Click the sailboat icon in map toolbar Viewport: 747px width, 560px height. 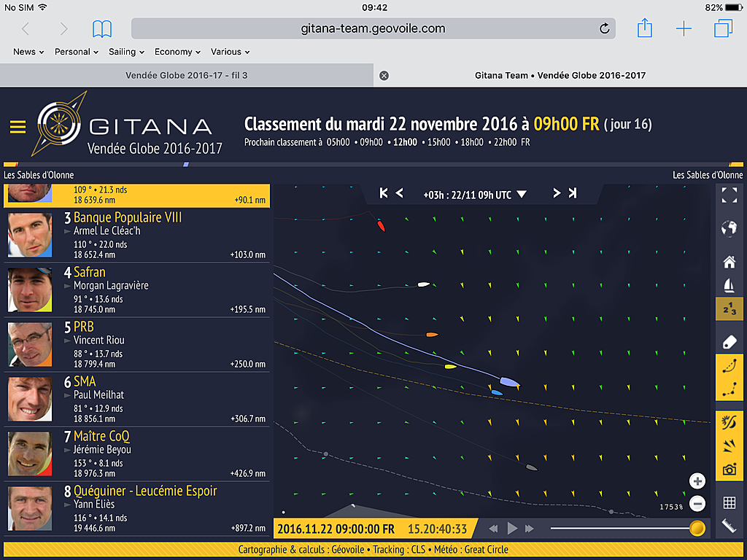point(729,285)
